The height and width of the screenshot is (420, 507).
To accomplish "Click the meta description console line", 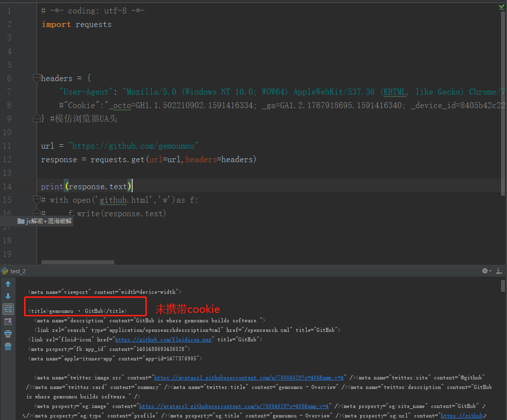I will click(x=150, y=320).
